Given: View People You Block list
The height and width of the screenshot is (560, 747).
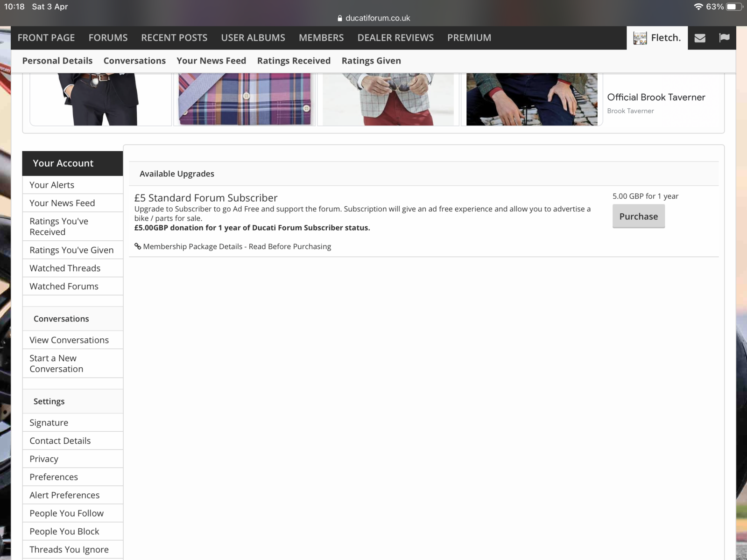Looking at the screenshot, I should (x=64, y=532).
